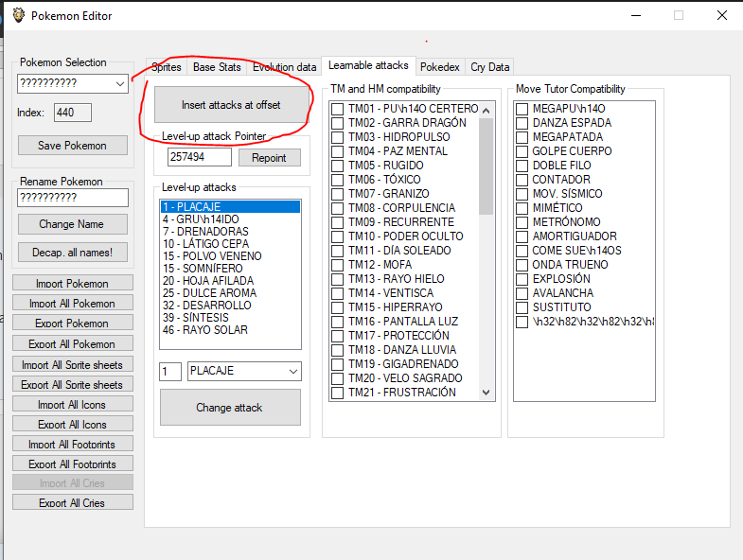Enable TM15 - HIPERRAYO compatibility
The image size is (743, 560).
(x=337, y=307)
